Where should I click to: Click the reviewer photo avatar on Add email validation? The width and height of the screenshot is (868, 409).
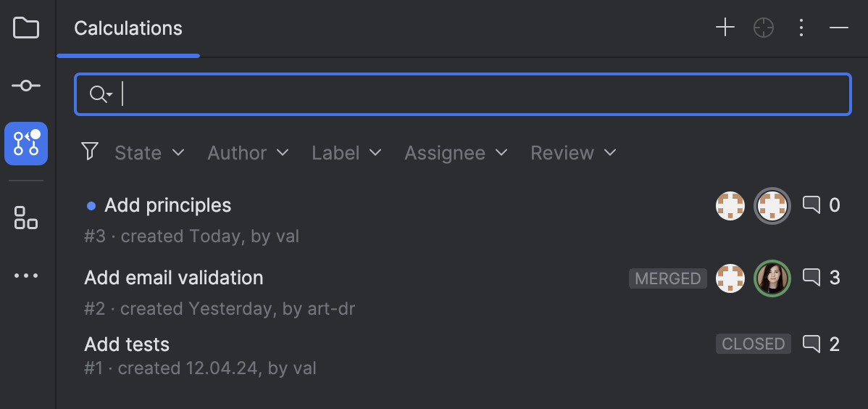point(772,278)
